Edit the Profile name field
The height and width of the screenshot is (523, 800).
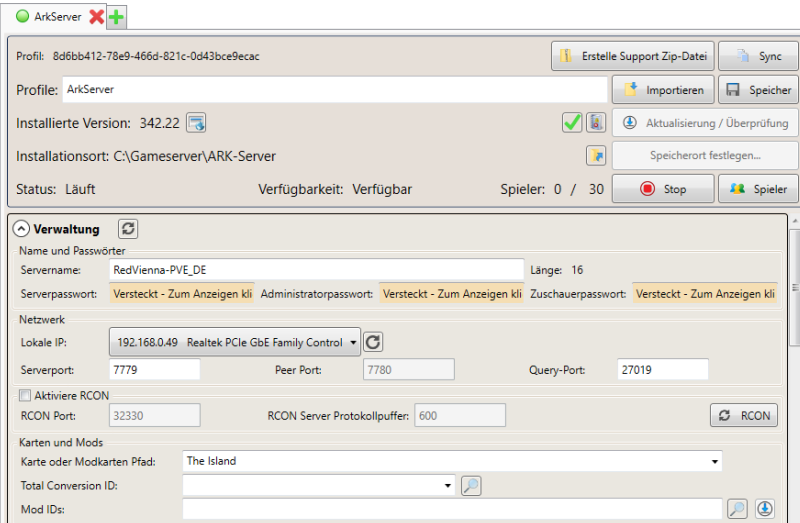[x=335, y=89]
